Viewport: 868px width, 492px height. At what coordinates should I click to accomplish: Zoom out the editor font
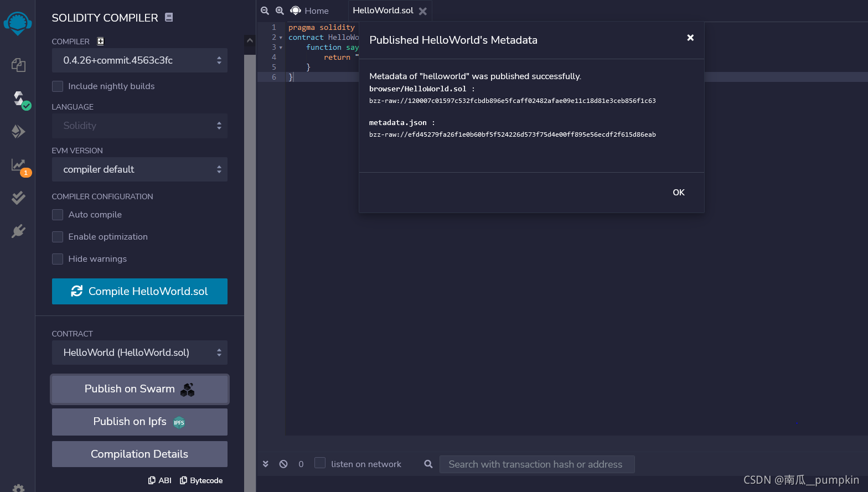(265, 11)
